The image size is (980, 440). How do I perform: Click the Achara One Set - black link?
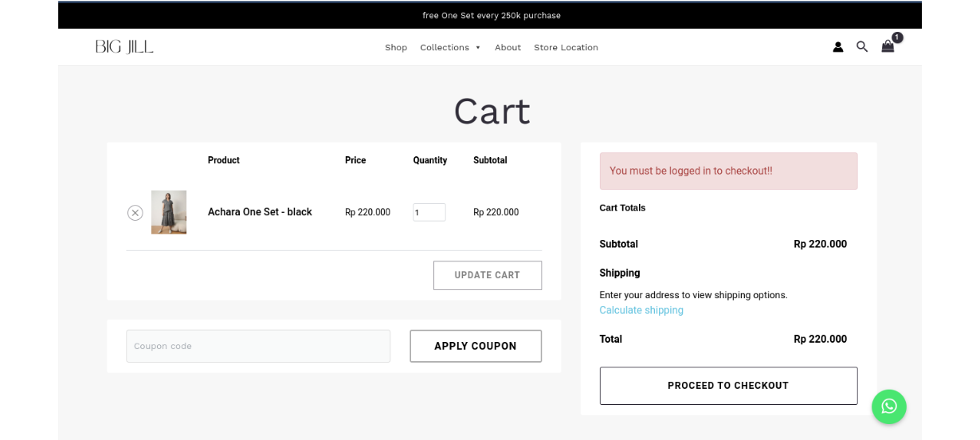[260, 212]
